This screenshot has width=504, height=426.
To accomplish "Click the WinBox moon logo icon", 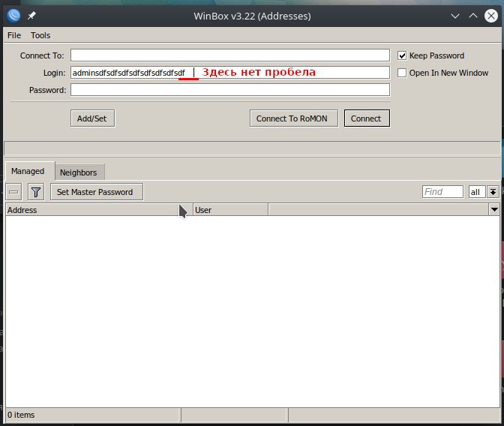I will (x=13, y=16).
